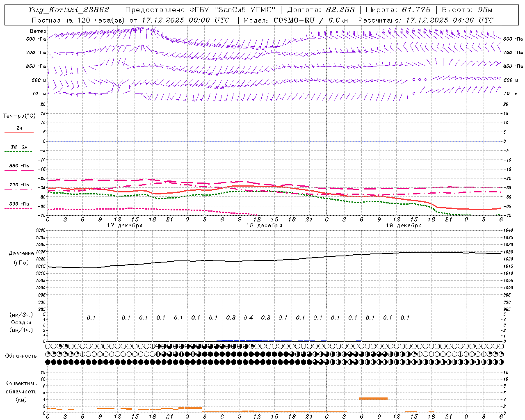Click the Высота: 95м header field
525x420 pixels.
(467, 10)
